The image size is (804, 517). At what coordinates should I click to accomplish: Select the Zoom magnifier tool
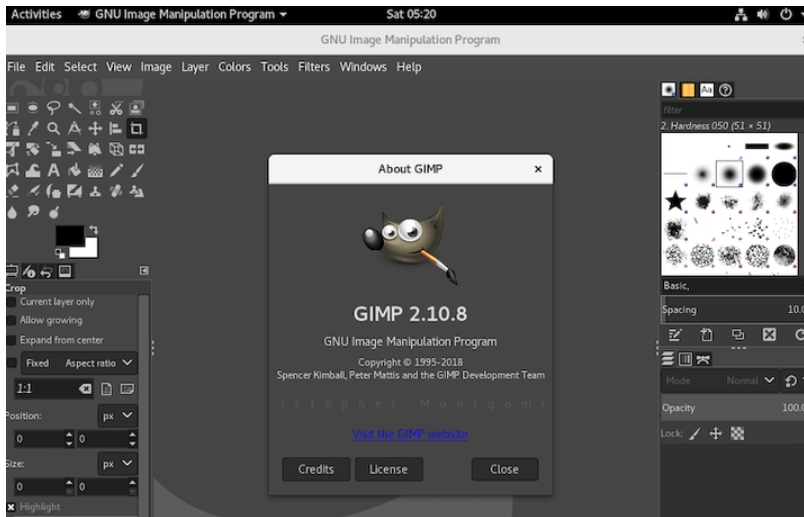pos(53,128)
